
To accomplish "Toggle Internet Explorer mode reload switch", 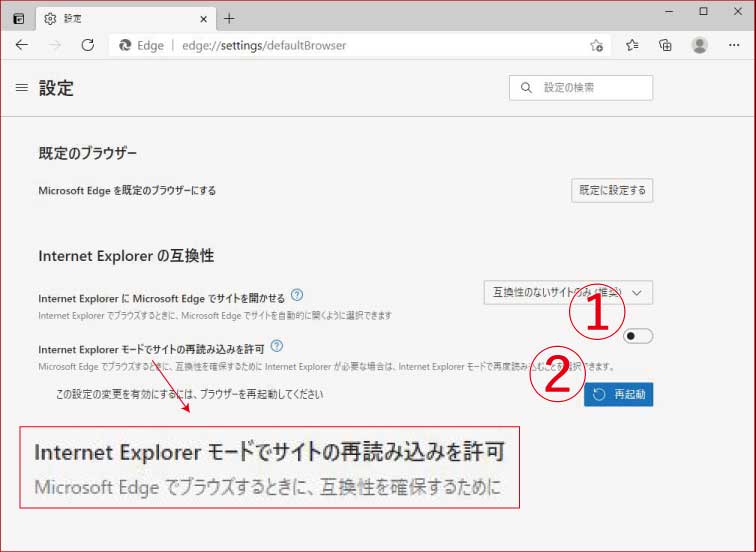I will (637, 336).
